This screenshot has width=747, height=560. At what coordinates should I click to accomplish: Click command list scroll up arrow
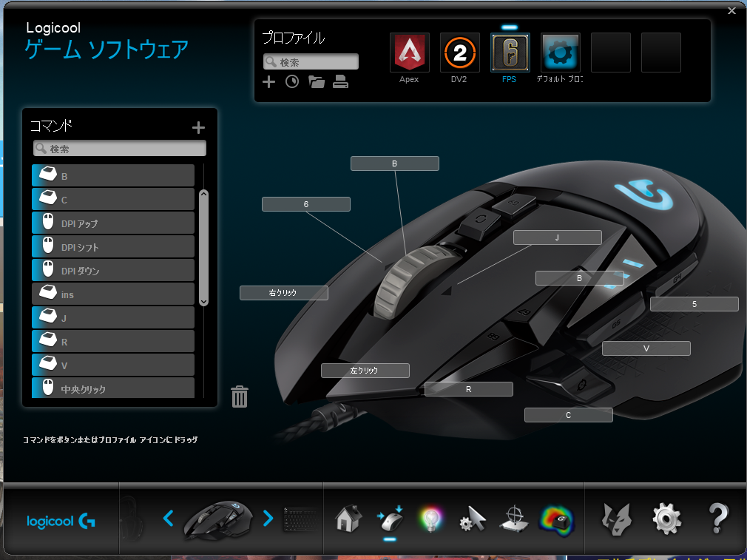[203, 195]
